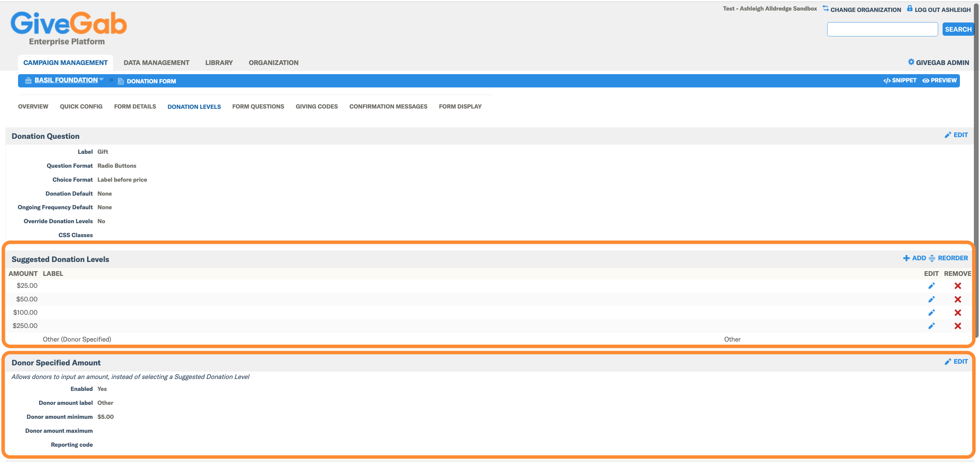Click the $25.00 amount cell
This screenshot has width=980, height=462.
(27, 285)
